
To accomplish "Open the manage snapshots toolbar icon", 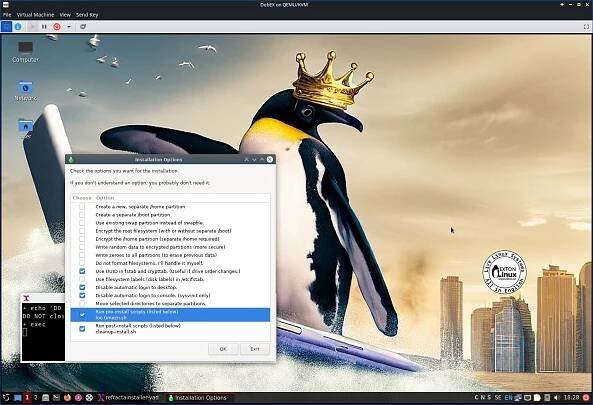I will pyautogui.click(x=83, y=26).
